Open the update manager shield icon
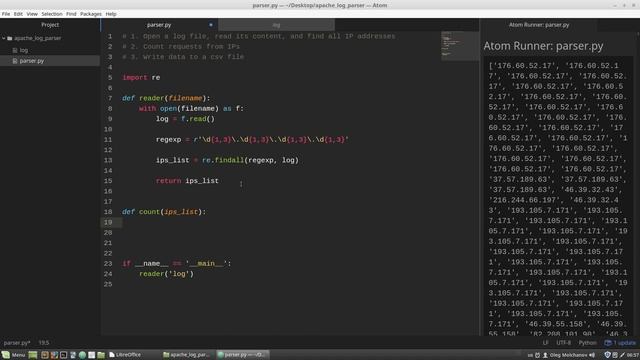640x360 pixels. tap(607, 355)
